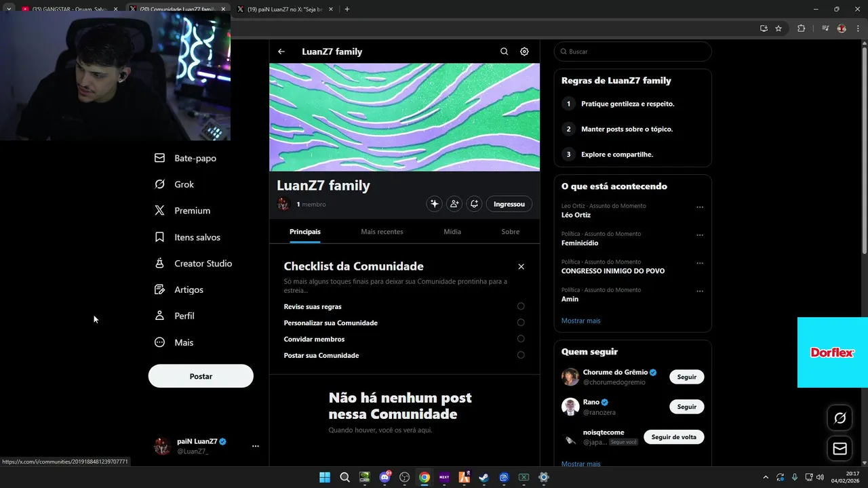Image resolution: width=868 pixels, height=488 pixels.
Task: Go back using the arrow beside LuanZ7 family
Action: coord(281,52)
